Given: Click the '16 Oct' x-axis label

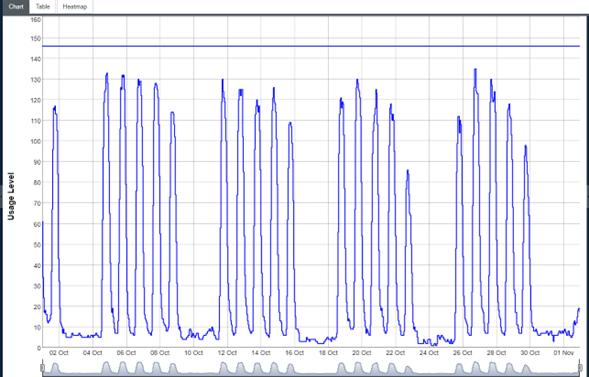Looking at the screenshot, I should pos(294,353).
